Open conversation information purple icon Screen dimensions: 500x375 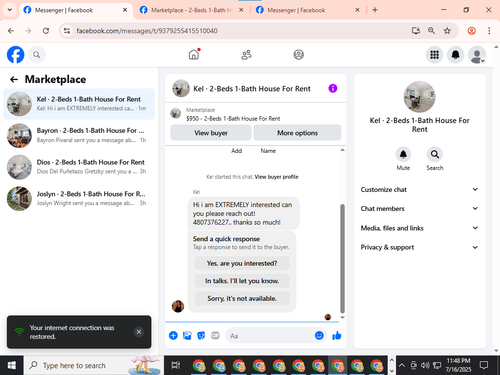click(333, 88)
